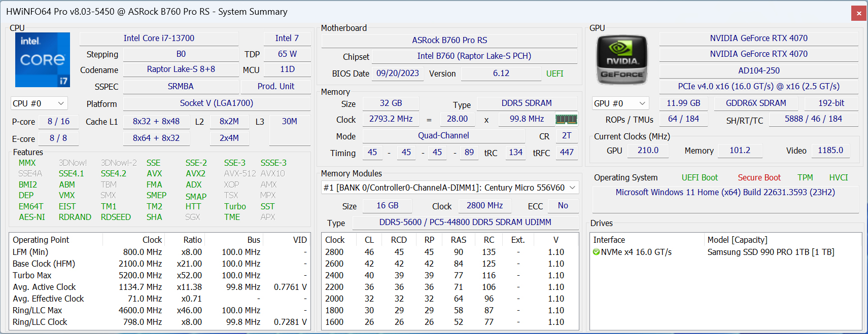The width and height of the screenshot is (868, 334).
Task: Click the Intel Core i7-13700 name field
Action: click(x=159, y=39)
